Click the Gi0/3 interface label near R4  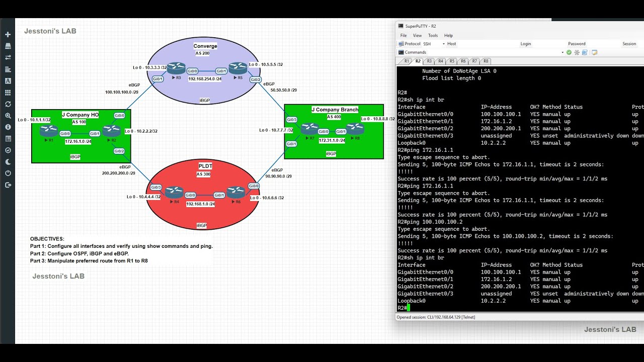[x=156, y=187]
